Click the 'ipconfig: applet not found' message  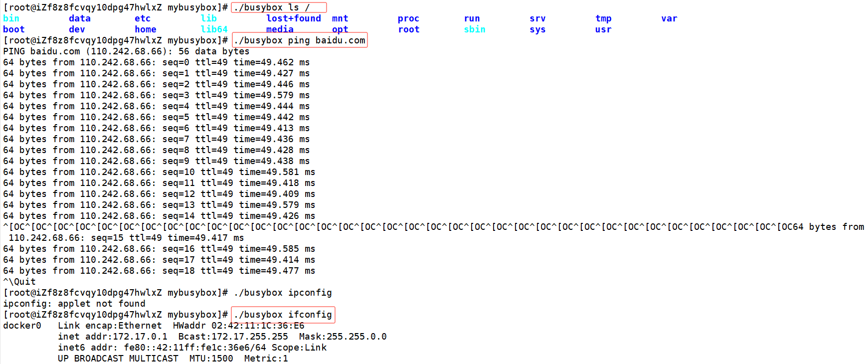[74, 304]
